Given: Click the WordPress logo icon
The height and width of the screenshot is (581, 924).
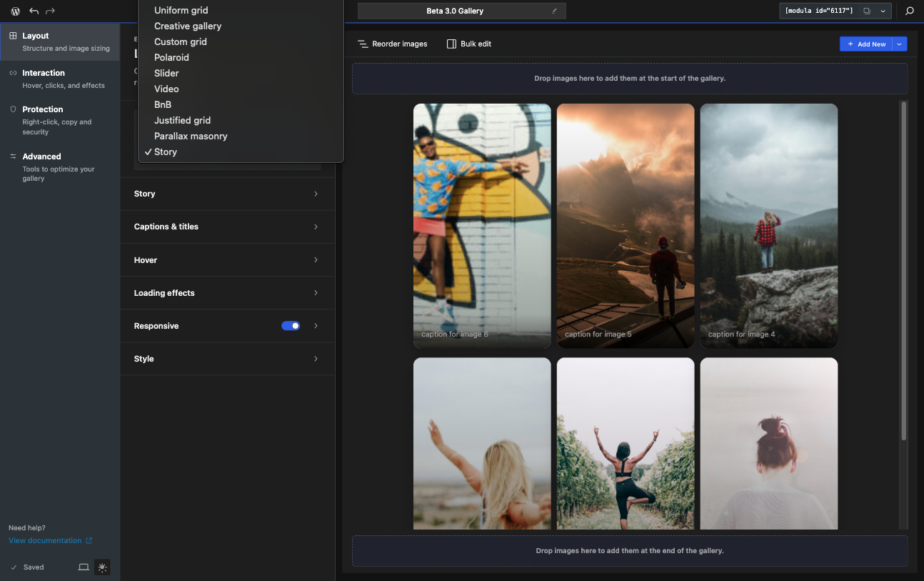Looking at the screenshot, I should (x=16, y=11).
